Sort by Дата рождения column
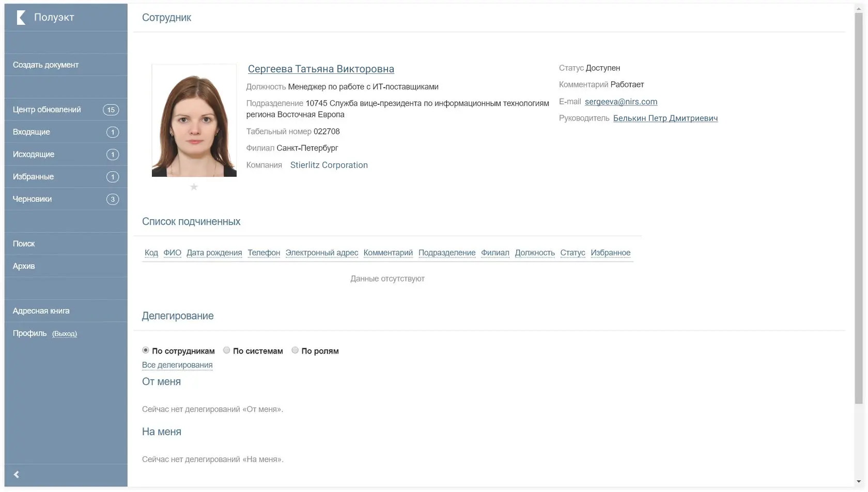Image resolution: width=868 pixels, height=492 pixels. click(x=214, y=253)
